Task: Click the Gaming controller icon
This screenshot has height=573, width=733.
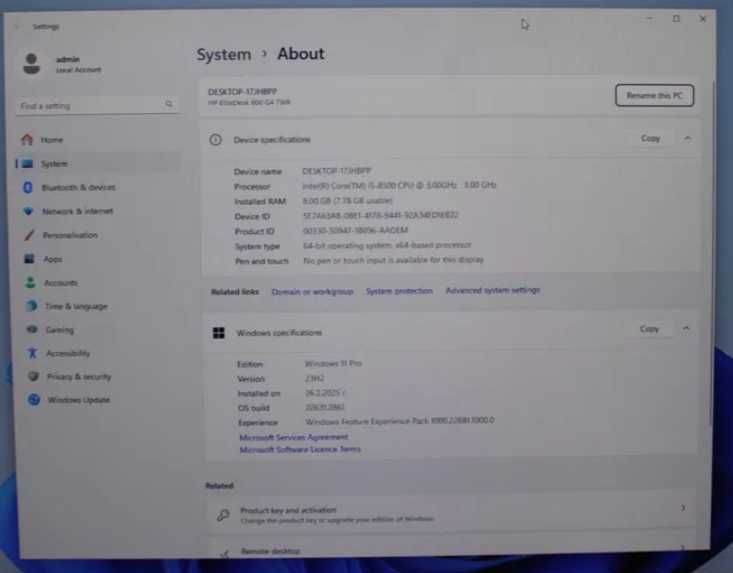Action: (x=32, y=329)
